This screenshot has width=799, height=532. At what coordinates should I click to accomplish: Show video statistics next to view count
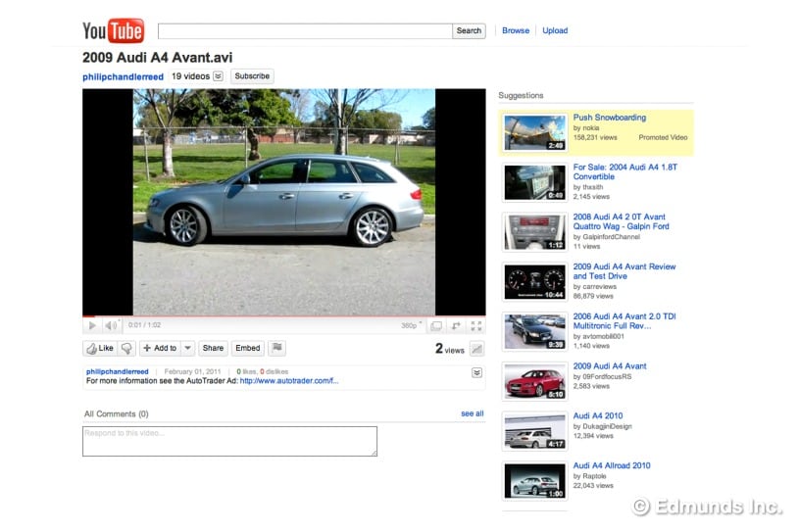(477, 349)
